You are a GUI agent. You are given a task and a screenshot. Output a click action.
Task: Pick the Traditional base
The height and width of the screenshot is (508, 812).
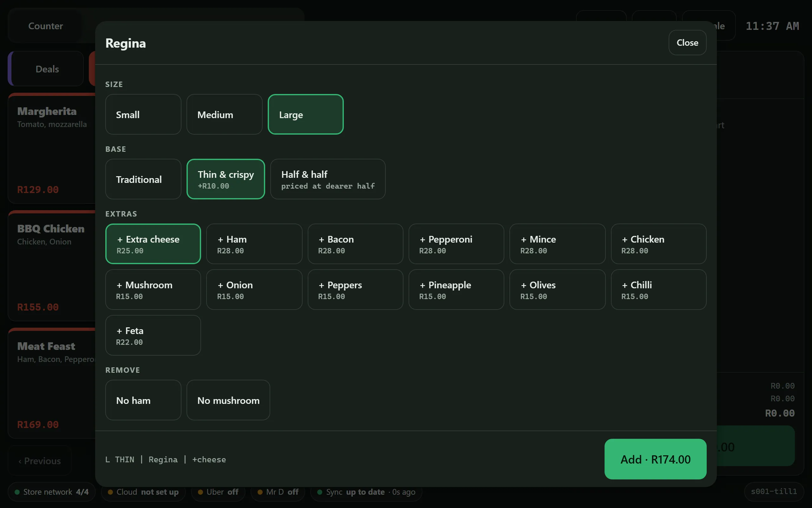pyautogui.click(x=143, y=179)
